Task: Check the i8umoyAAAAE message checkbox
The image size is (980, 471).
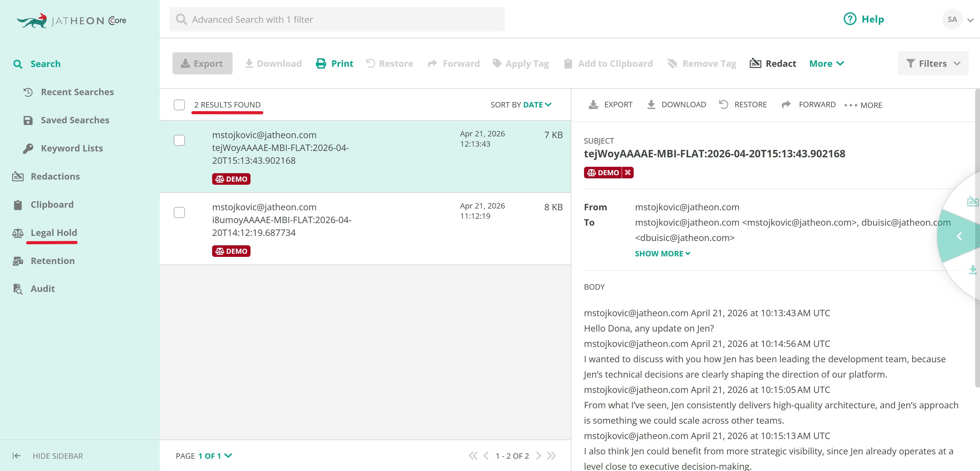Action: [x=179, y=212]
